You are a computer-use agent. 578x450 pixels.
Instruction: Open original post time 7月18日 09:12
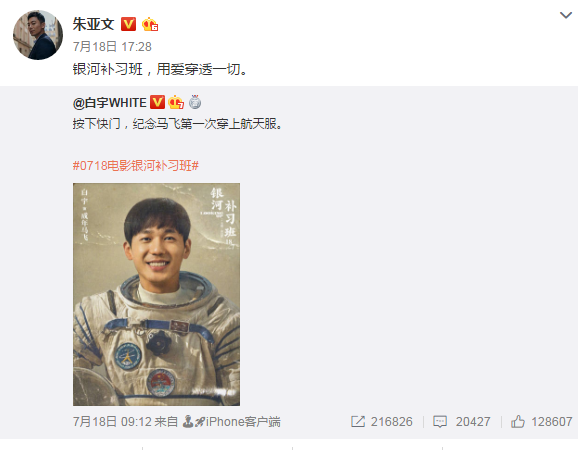pyautogui.click(x=112, y=422)
